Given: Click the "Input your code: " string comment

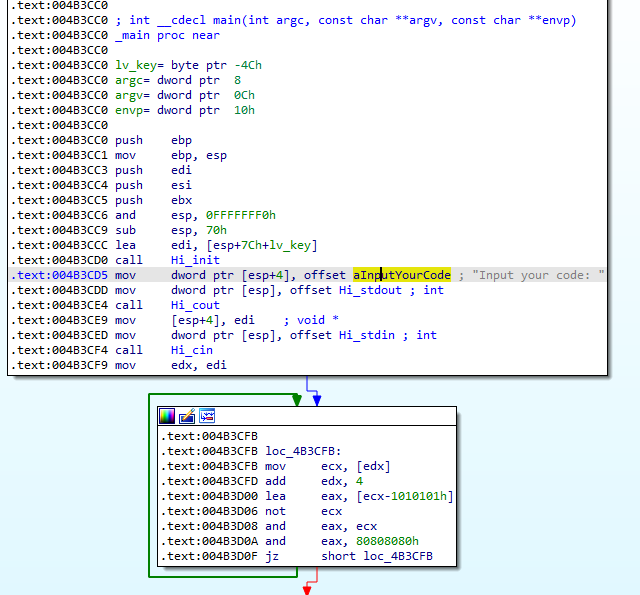Looking at the screenshot, I should point(538,275).
